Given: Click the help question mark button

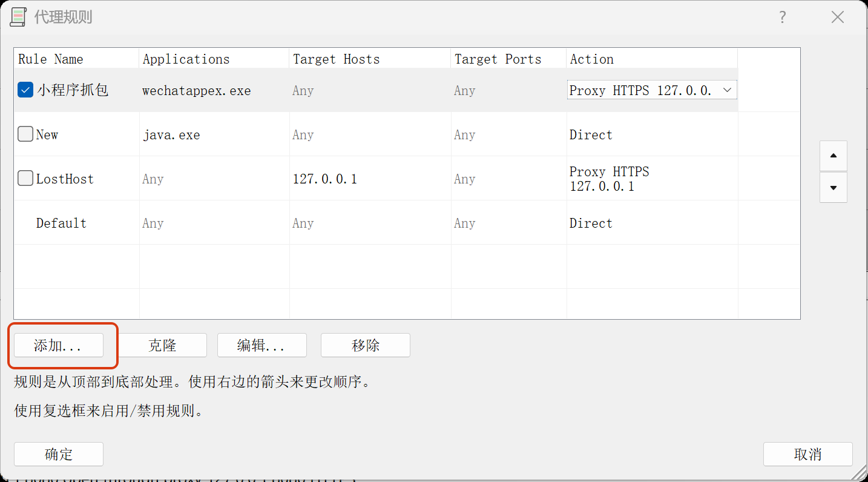Looking at the screenshot, I should [782, 17].
